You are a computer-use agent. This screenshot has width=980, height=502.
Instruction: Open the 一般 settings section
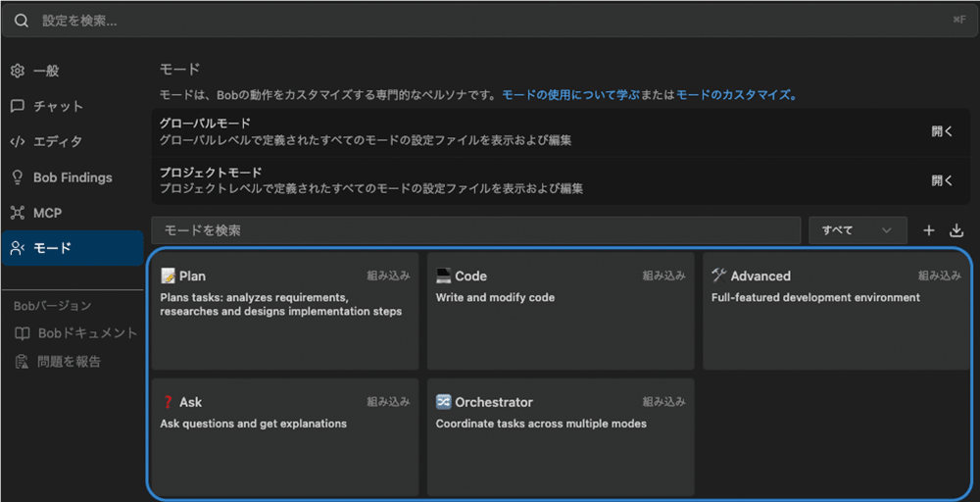pyautogui.click(x=73, y=71)
